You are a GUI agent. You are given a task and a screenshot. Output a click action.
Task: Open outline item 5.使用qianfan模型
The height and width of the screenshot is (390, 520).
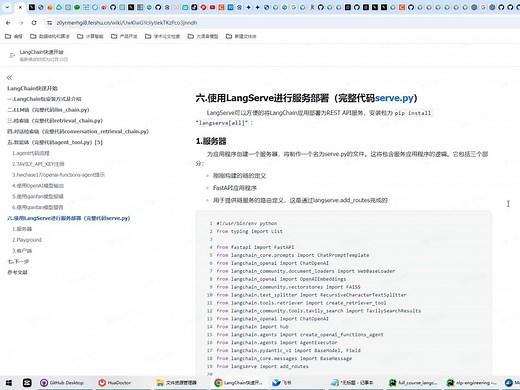(38, 196)
